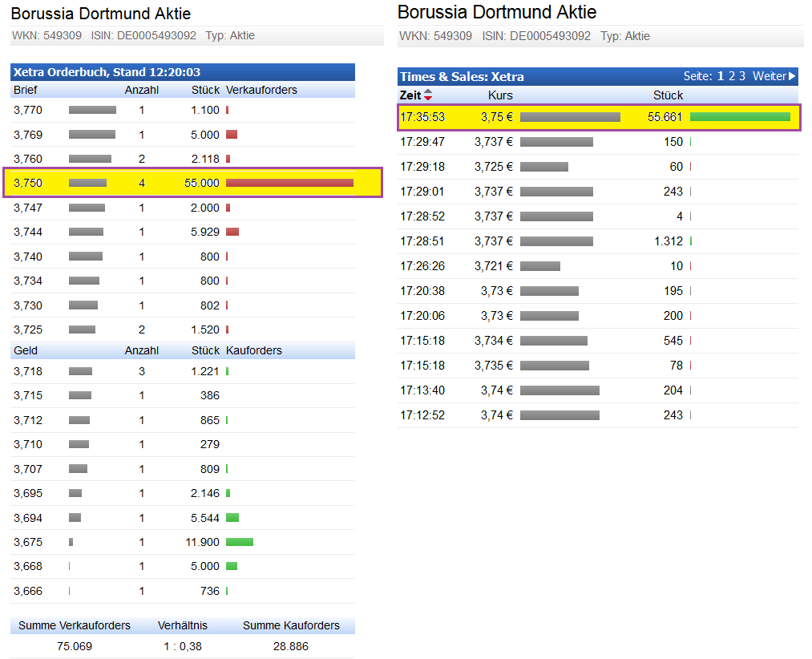
Task: Select the 'Brief' column header
Action: point(26,90)
